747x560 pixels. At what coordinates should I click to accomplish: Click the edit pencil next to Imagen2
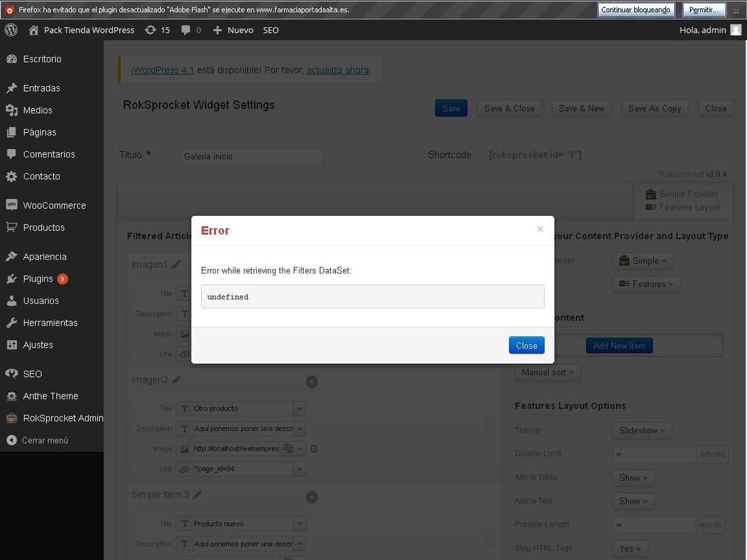(177, 379)
